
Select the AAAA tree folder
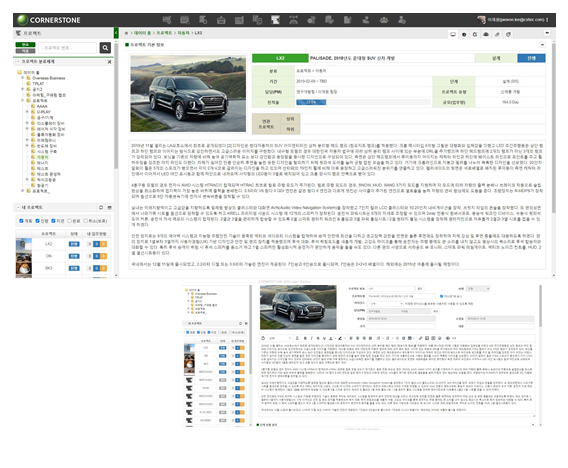point(42,106)
